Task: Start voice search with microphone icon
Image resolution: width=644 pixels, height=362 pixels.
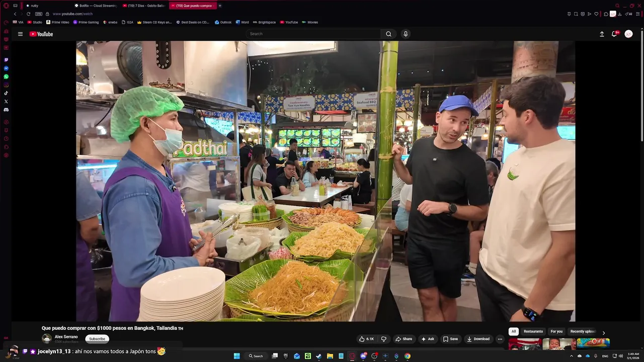Action: 406,34
